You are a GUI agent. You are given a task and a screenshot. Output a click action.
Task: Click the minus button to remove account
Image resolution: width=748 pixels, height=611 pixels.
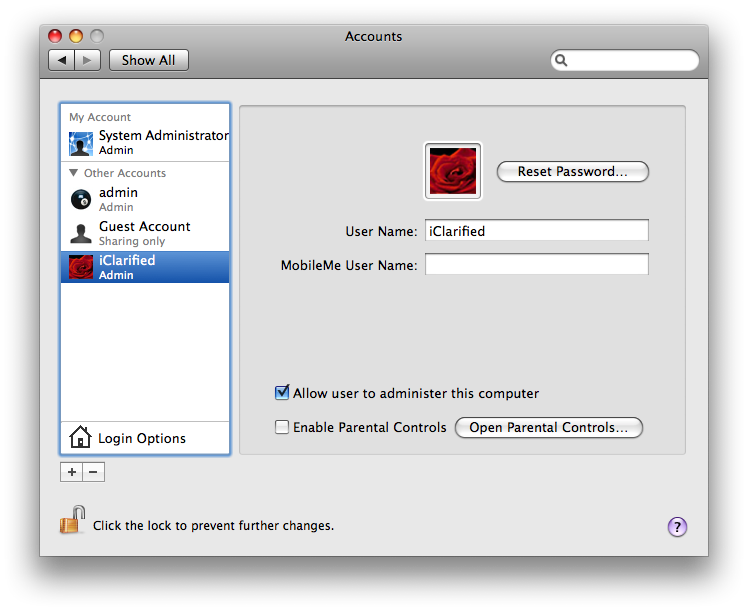[93, 472]
